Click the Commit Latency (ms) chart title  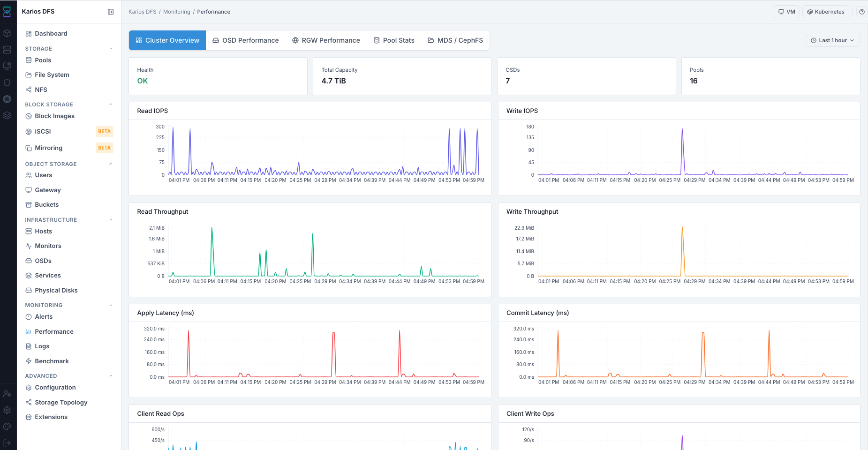[537, 313]
